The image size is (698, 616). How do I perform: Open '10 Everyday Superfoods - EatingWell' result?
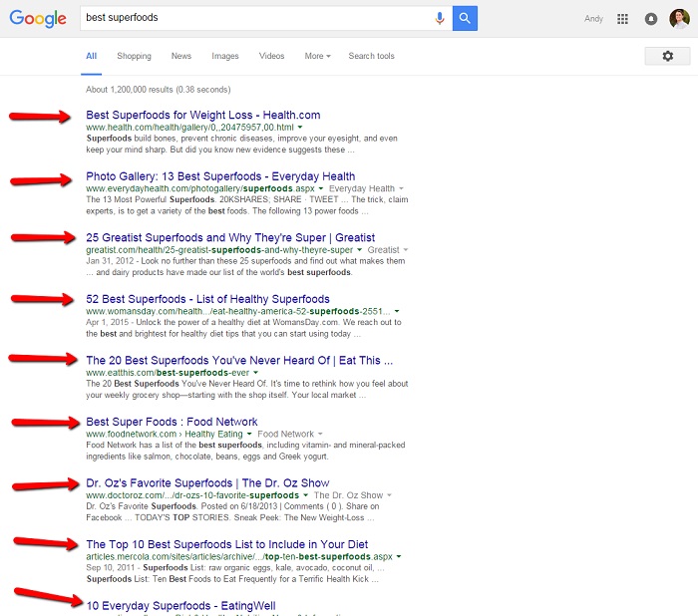point(180,606)
